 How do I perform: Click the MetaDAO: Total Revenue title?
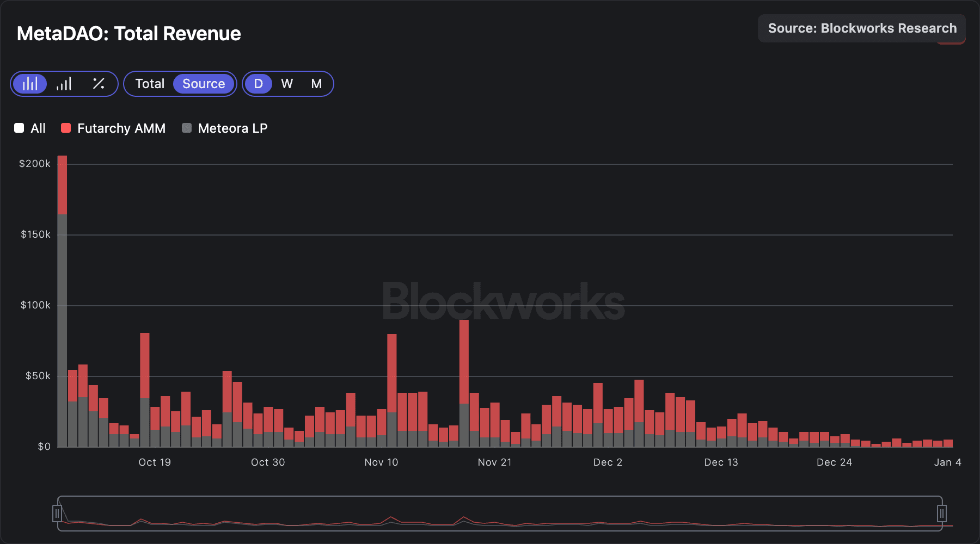pyautogui.click(x=129, y=34)
